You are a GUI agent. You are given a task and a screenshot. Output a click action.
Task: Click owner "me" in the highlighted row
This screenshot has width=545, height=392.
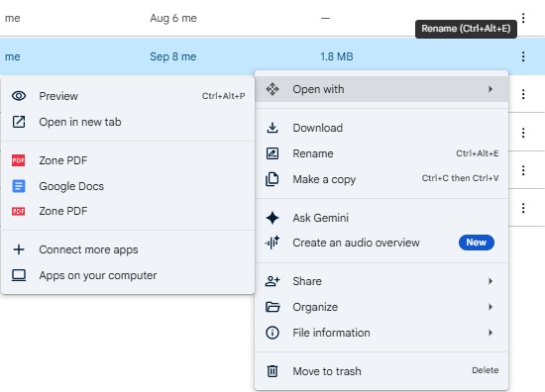coord(13,56)
